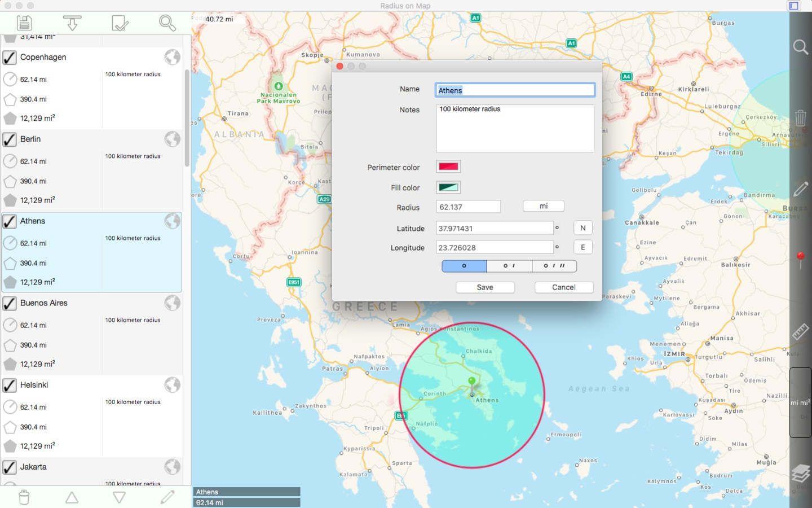Open Fill color swatch
Image resolution: width=812 pixels, height=508 pixels.
pos(448,187)
